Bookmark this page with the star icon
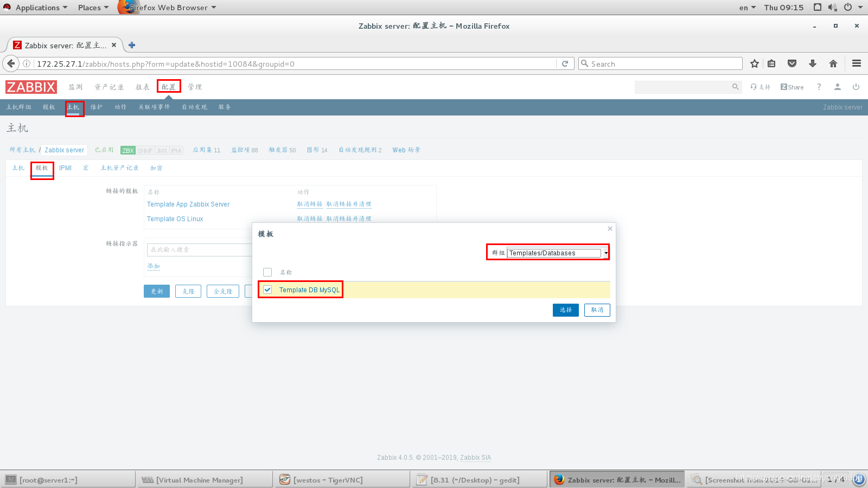This screenshot has width=868, height=488. point(754,63)
